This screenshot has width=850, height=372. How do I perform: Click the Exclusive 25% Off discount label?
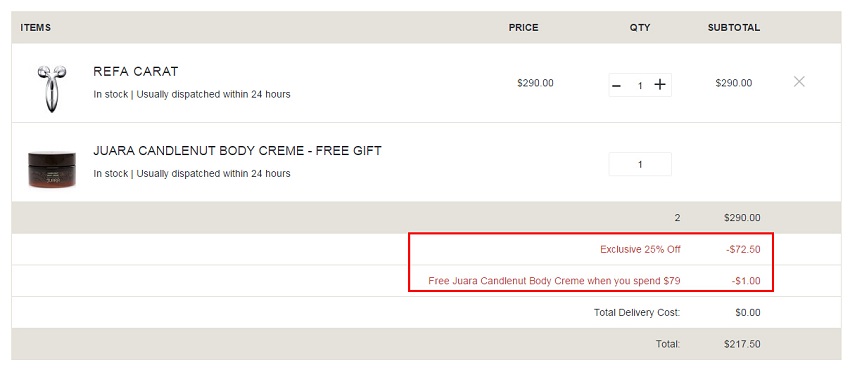tap(640, 249)
